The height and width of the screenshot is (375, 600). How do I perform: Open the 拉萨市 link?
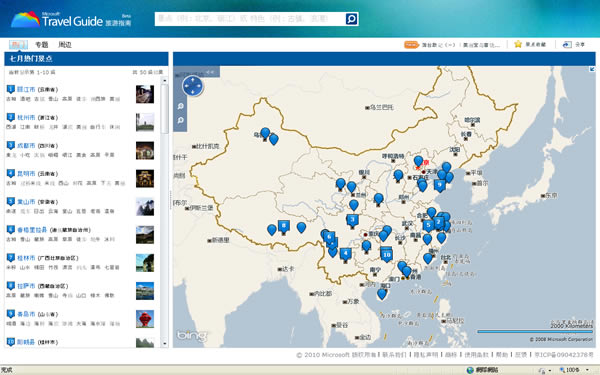(26, 286)
